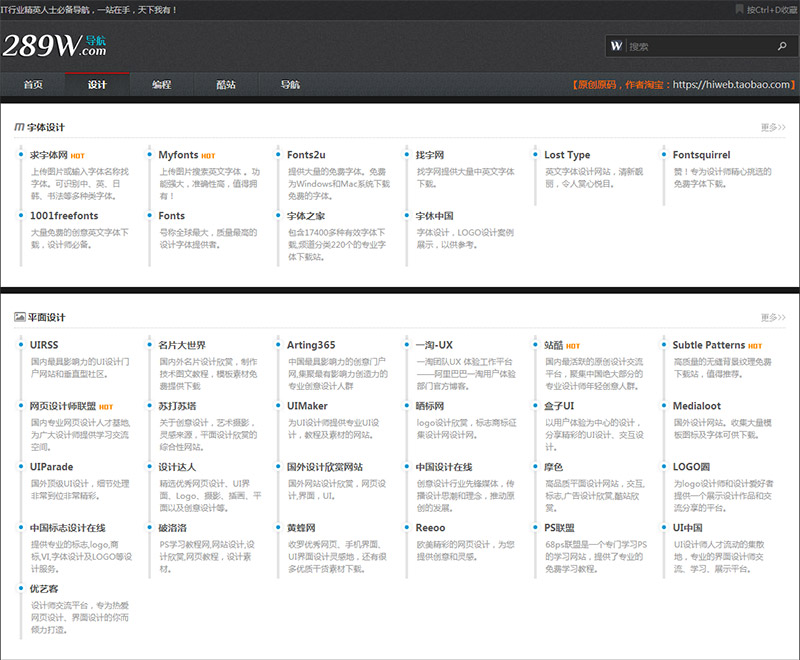Image resolution: width=800 pixels, height=660 pixels.
Task: Open the 找字网 link
Action: click(x=430, y=155)
